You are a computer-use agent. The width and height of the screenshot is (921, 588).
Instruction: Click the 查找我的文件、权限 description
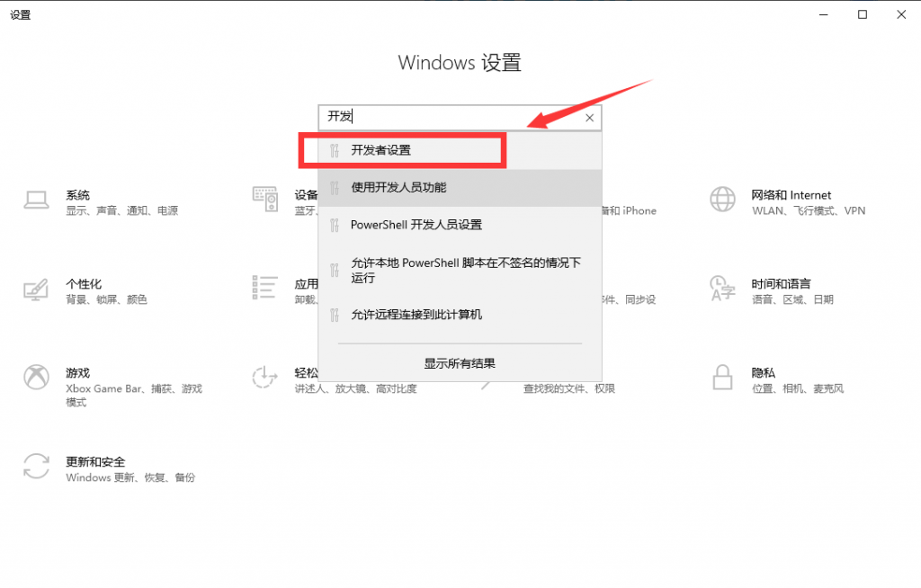point(569,389)
